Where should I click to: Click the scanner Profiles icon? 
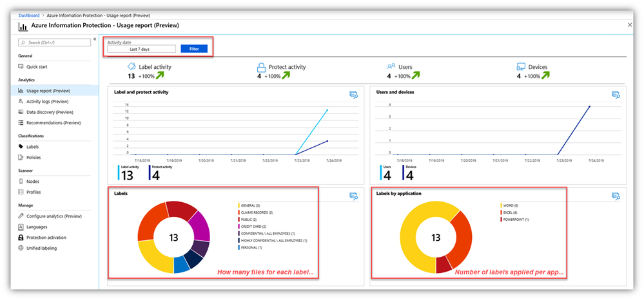click(x=21, y=192)
